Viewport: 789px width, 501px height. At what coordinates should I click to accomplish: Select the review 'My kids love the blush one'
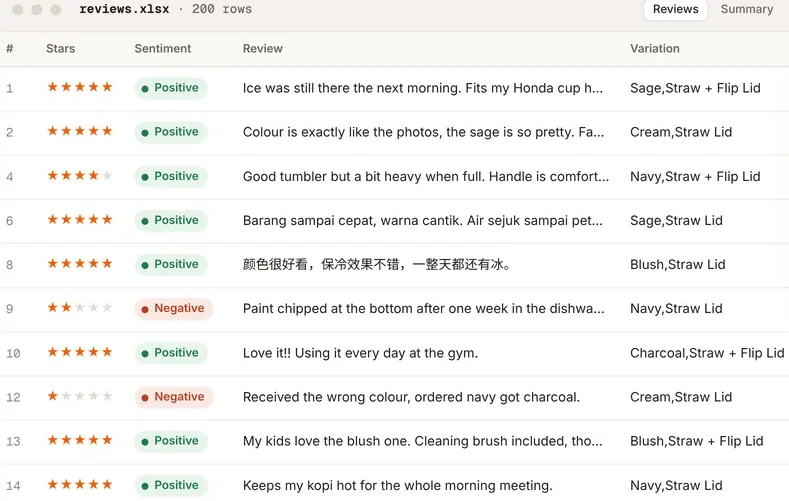tap(423, 441)
